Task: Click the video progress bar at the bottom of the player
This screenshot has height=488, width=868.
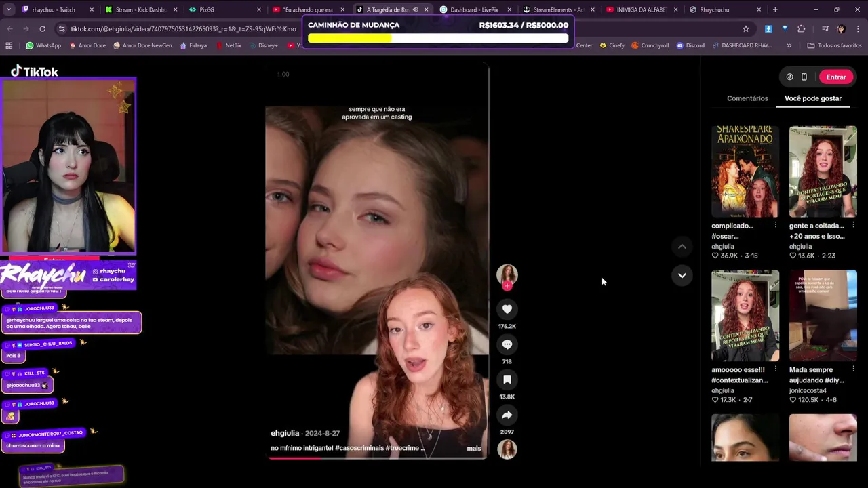Action: (x=376, y=457)
